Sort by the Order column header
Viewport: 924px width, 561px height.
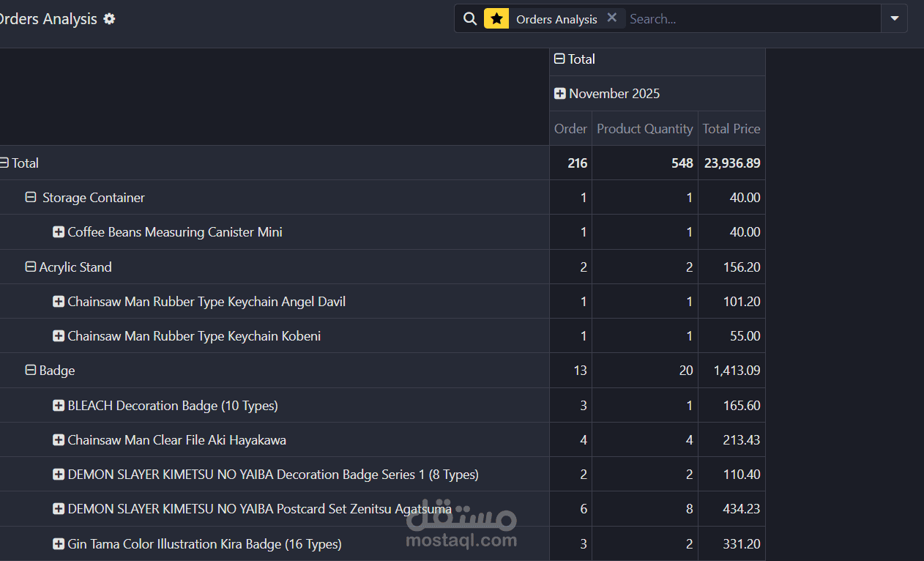(x=570, y=129)
